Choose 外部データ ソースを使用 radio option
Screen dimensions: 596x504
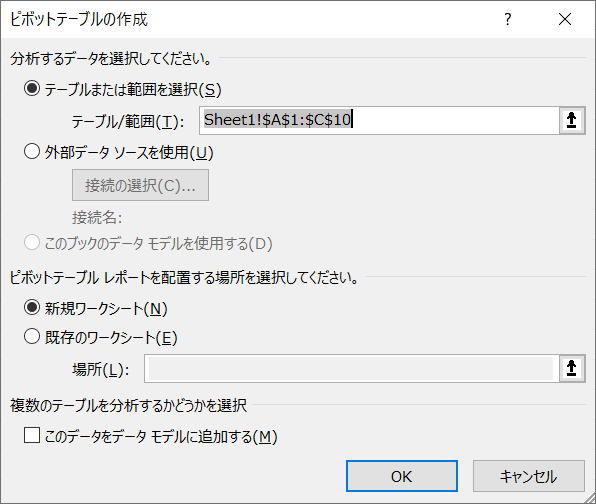32,152
